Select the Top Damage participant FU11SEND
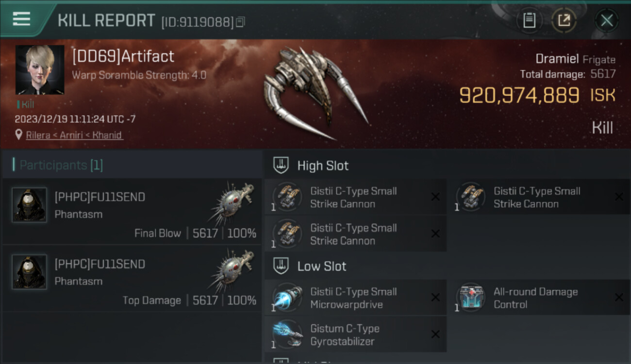Viewport: 631px width, 364px height. pos(132,278)
